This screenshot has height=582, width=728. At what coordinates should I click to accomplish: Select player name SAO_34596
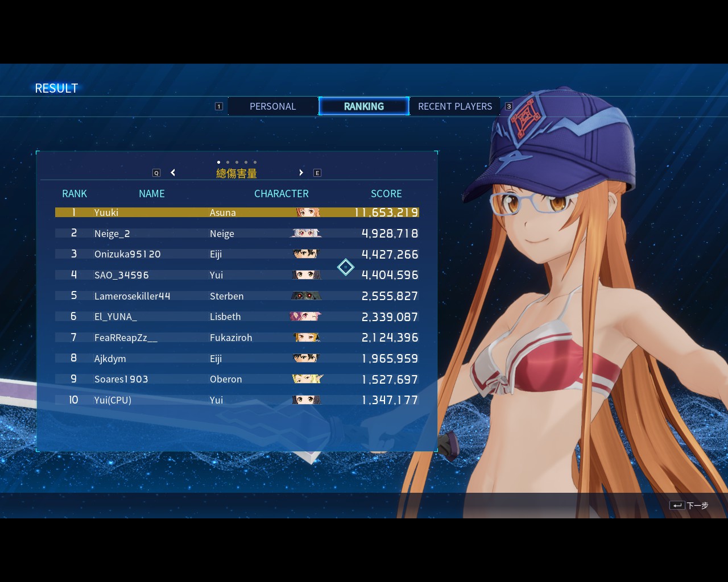click(122, 275)
